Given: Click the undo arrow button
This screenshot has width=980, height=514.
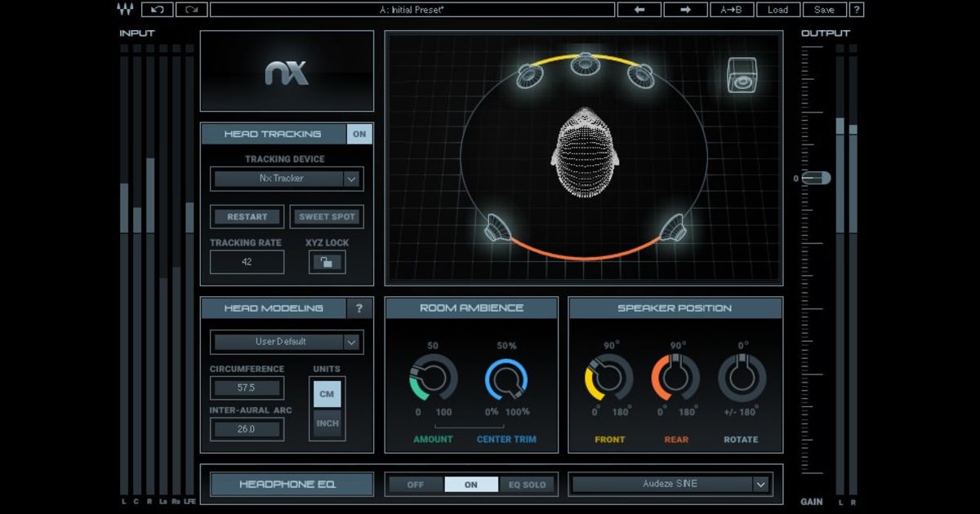Looking at the screenshot, I should (x=157, y=10).
